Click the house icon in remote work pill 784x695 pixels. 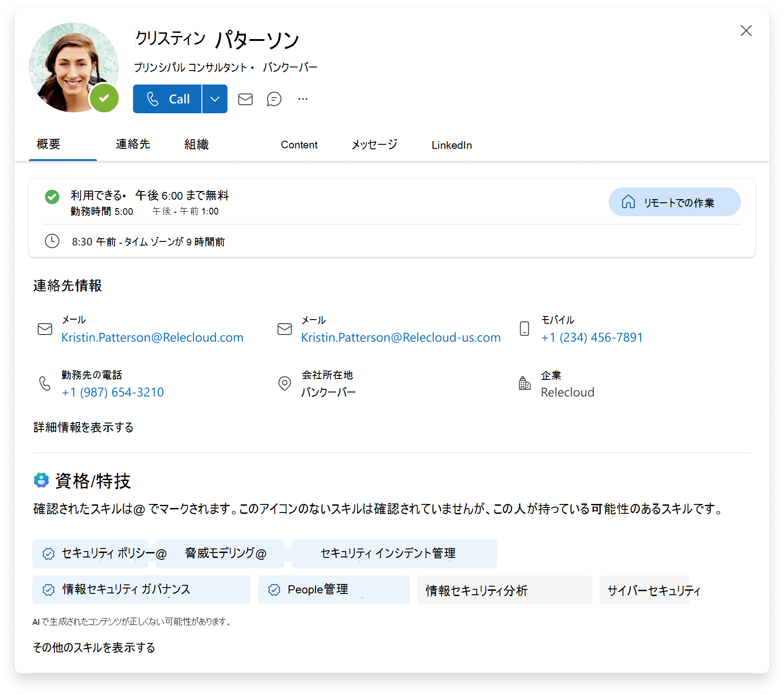coord(628,202)
